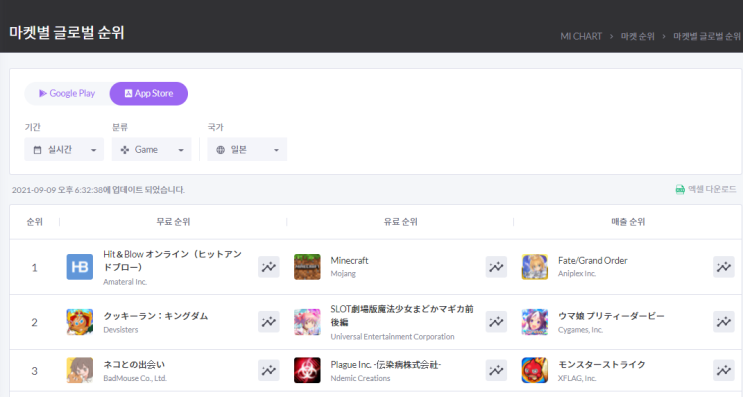This screenshot has width=743, height=397.
Task: Click publisher name Universal Entertainment Corporation
Action: pos(392,337)
